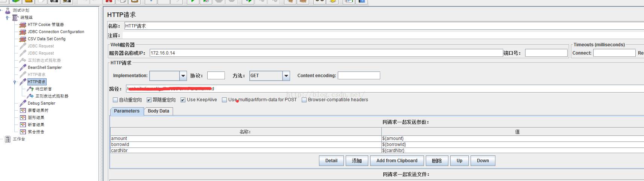Viewport: 644px width, 181px height.
Task: Click the 响应断言 assertion icon
Action: [30, 89]
